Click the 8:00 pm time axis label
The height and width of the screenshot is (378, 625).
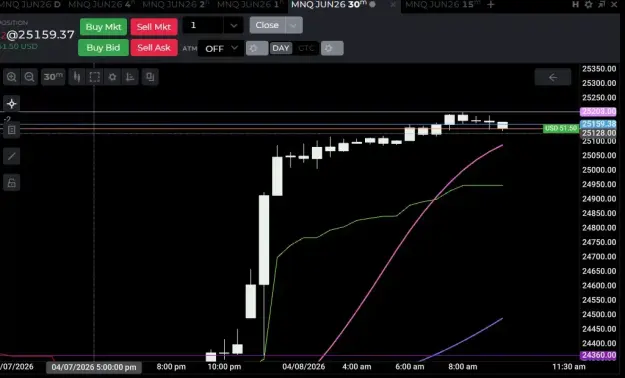(171, 366)
